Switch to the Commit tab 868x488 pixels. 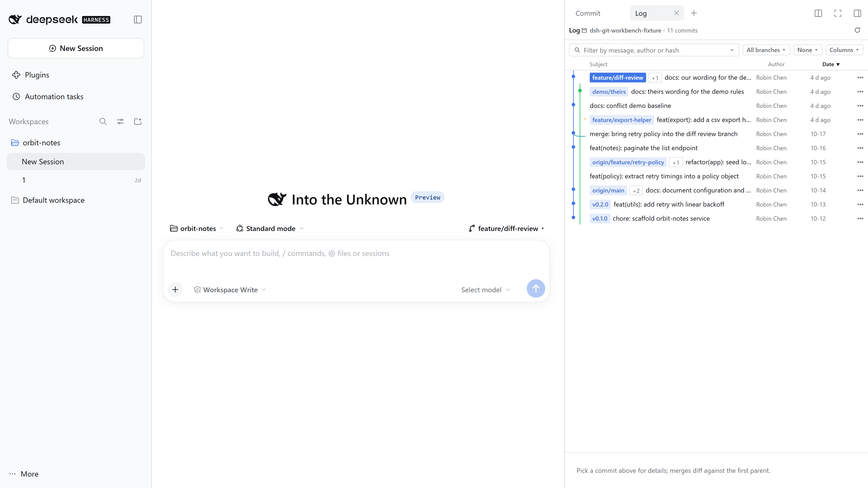click(588, 13)
